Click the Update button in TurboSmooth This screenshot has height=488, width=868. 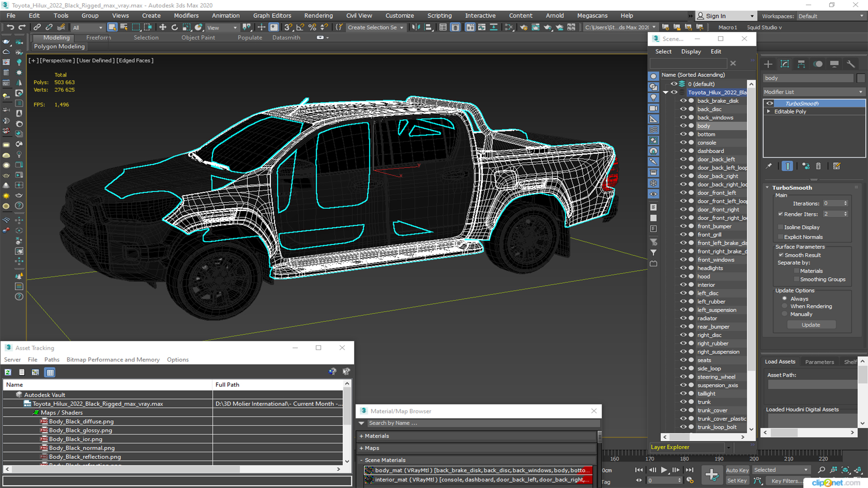click(811, 325)
